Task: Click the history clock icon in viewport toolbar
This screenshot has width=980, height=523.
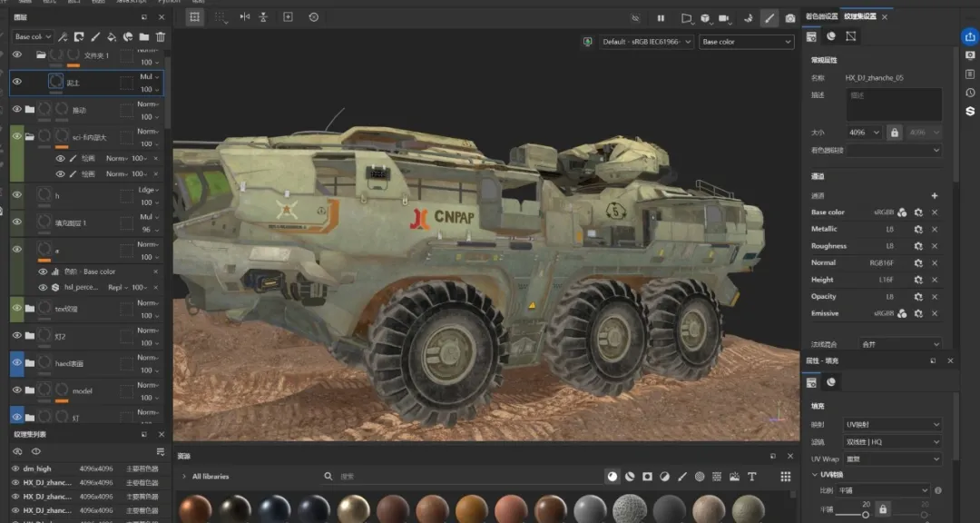Action: pos(314,17)
